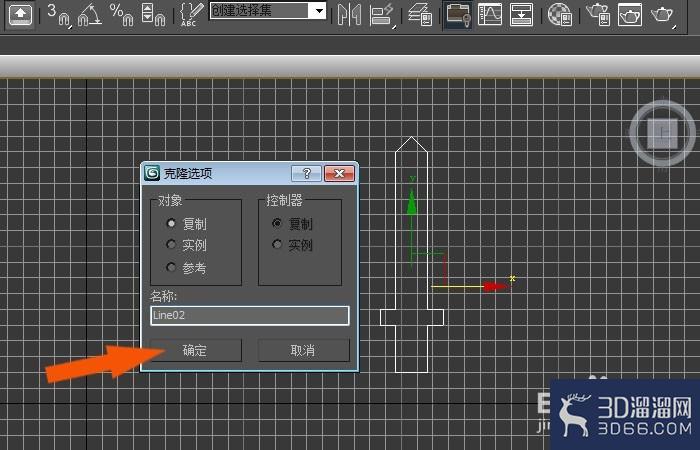Toggle the Spinner Snap tool
700x450 pixels.
(x=153, y=15)
